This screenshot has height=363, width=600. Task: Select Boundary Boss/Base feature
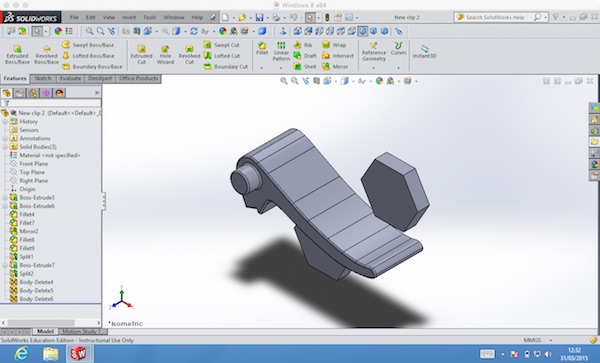tap(92, 67)
